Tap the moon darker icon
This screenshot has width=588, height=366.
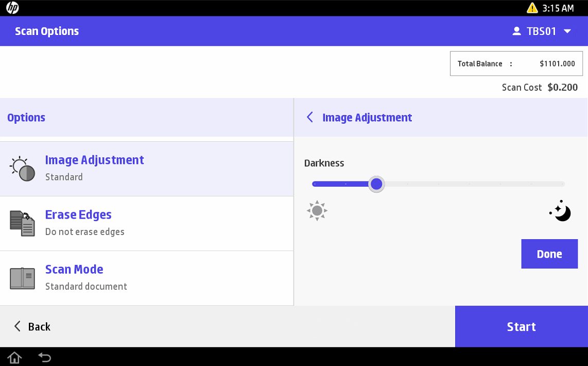pyautogui.click(x=561, y=211)
